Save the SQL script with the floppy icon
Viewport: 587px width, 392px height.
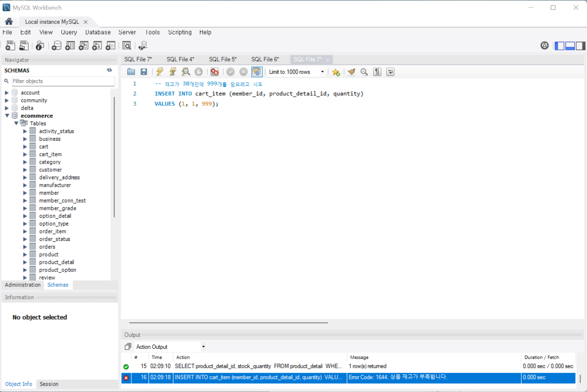click(144, 72)
